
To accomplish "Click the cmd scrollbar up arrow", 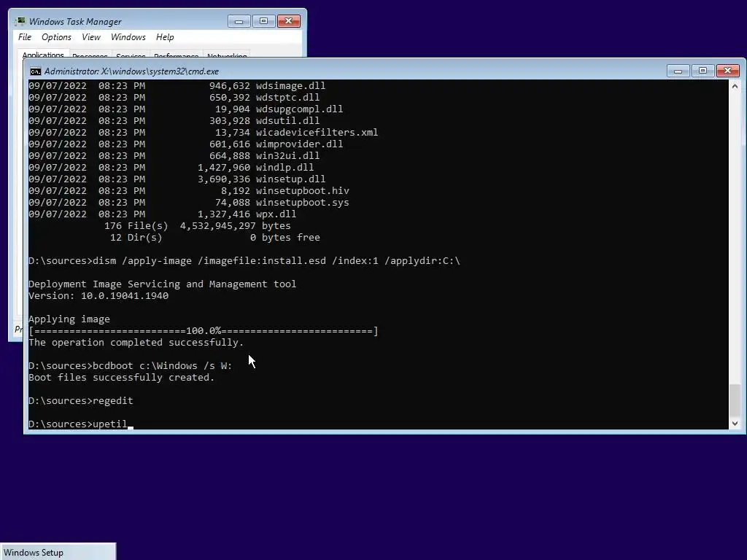I will point(735,86).
